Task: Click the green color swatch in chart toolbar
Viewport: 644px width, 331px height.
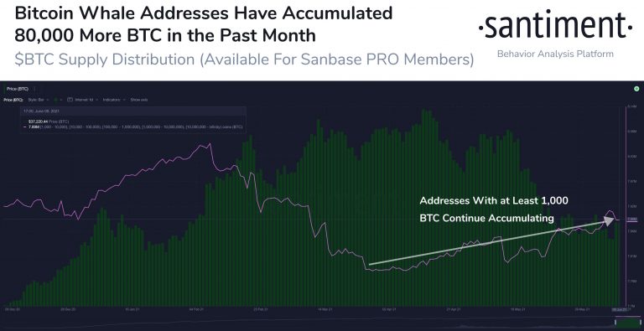Action: click(x=55, y=100)
